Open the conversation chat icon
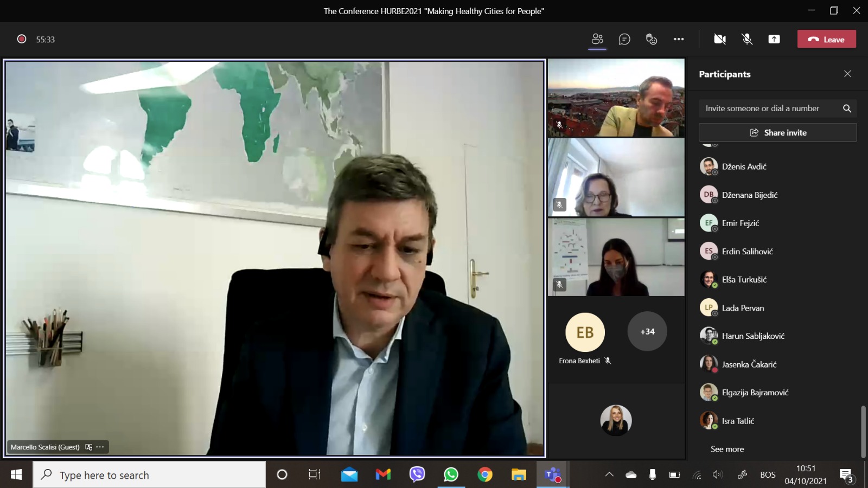 point(624,39)
